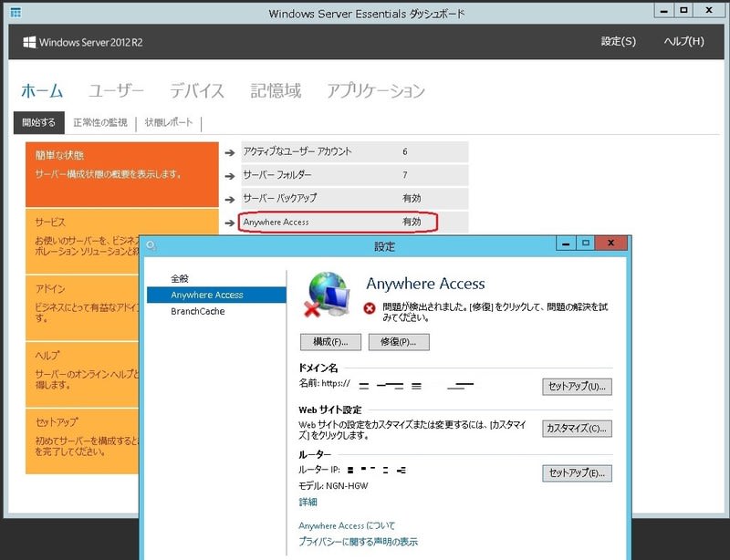Click arrow icon beside アクティブなユーザー アカウント
The image size is (730, 560).
(x=230, y=152)
